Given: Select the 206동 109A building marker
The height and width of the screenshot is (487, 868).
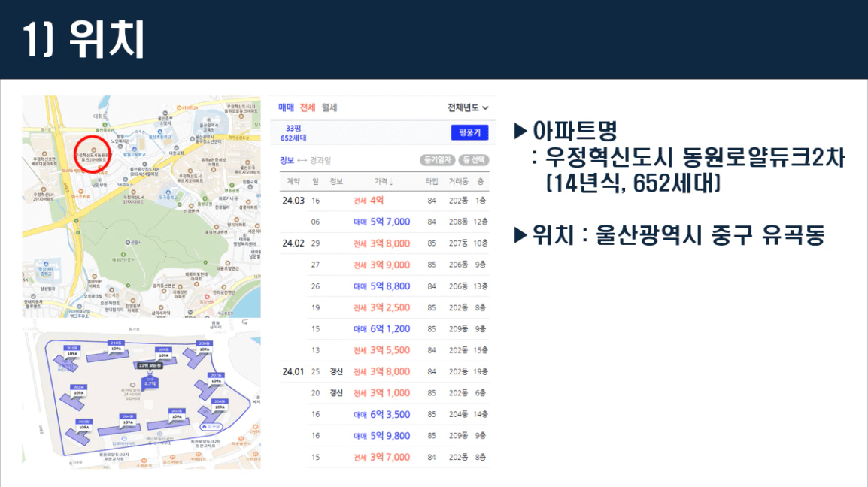Looking at the screenshot, I should click(220, 404).
